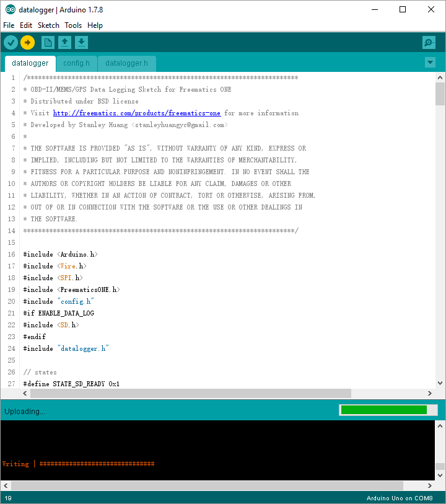Viewport: 446px width, 504px height.
Task: Click the editor horizontal scrollbar thumb
Action: [x=191, y=393]
